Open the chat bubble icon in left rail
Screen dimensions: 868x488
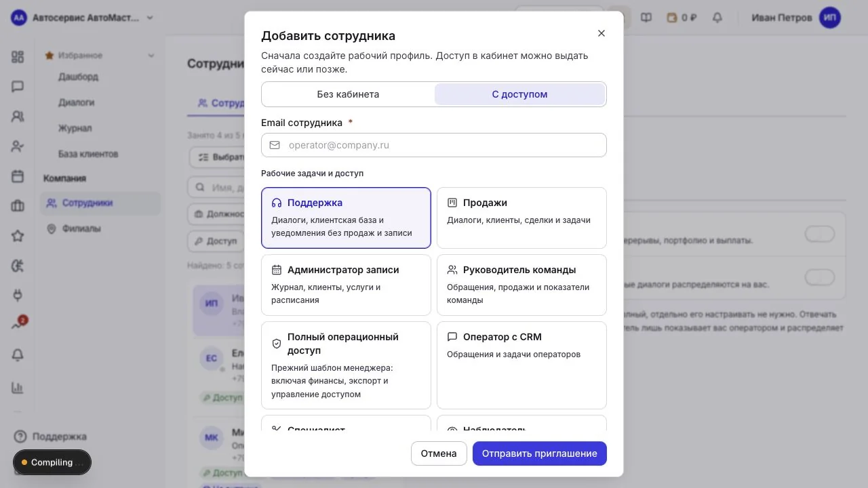tap(18, 87)
